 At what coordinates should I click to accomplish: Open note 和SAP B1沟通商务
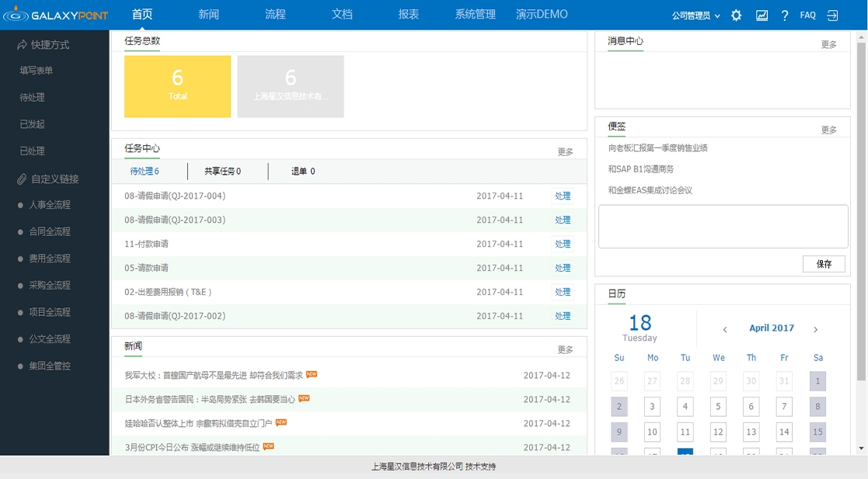tap(641, 168)
